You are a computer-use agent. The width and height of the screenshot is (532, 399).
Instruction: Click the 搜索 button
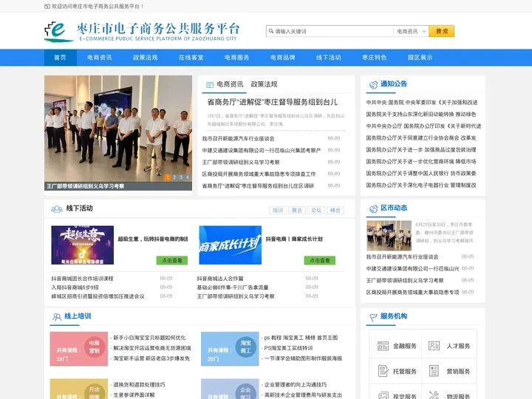[x=441, y=31]
